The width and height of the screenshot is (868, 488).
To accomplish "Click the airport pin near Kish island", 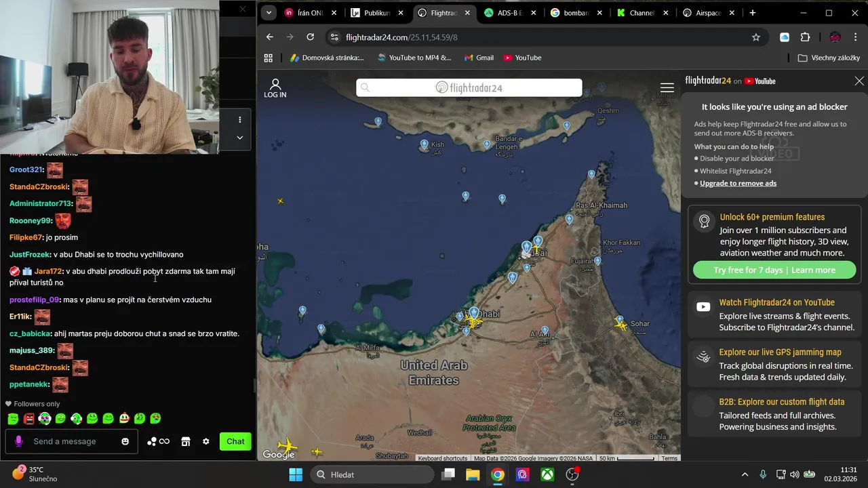I will coord(425,144).
